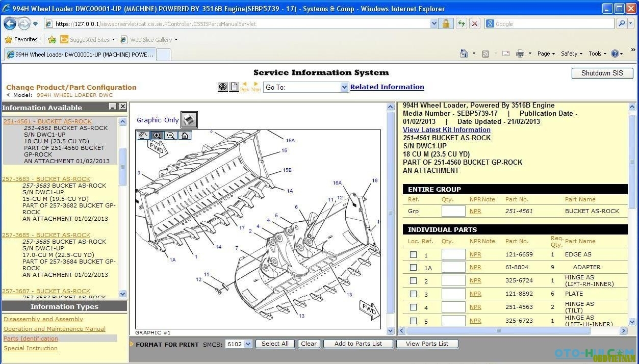Image resolution: width=639 pixels, height=364 pixels.
Task: Click the Select All button
Action: [275, 344]
